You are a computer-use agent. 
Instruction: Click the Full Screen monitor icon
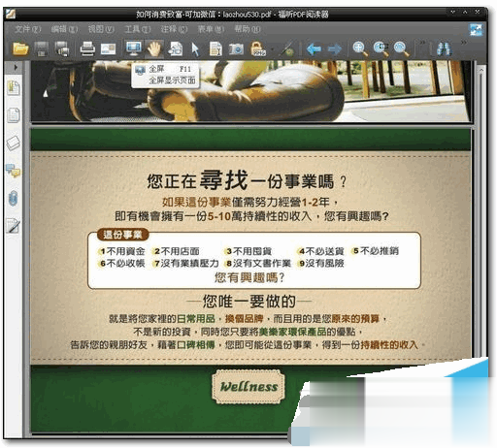[x=134, y=48]
